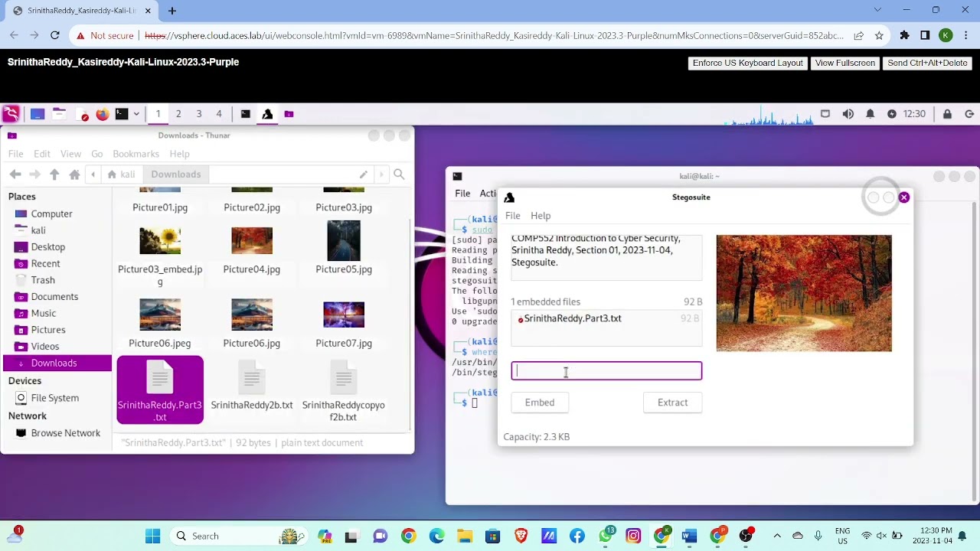Open WhatsApp from the Windows taskbar
The width and height of the screenshot is (980, 551).
click(x=606, y=536)
